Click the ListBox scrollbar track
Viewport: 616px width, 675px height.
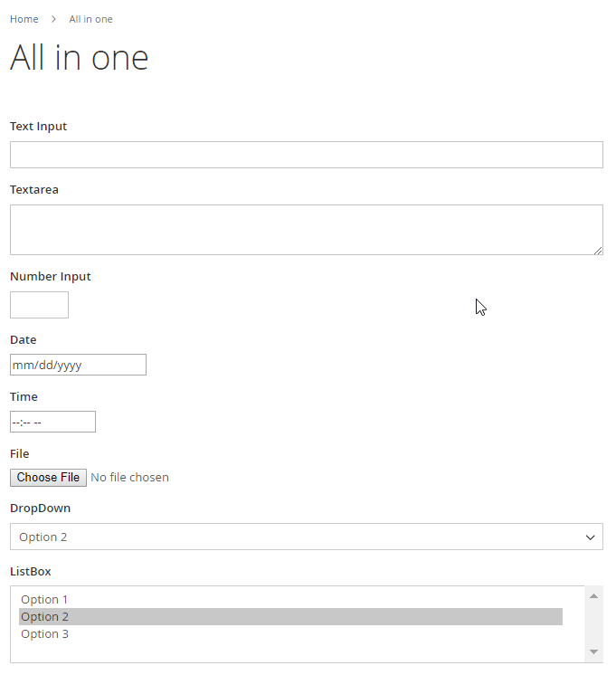tap(593, 624)
